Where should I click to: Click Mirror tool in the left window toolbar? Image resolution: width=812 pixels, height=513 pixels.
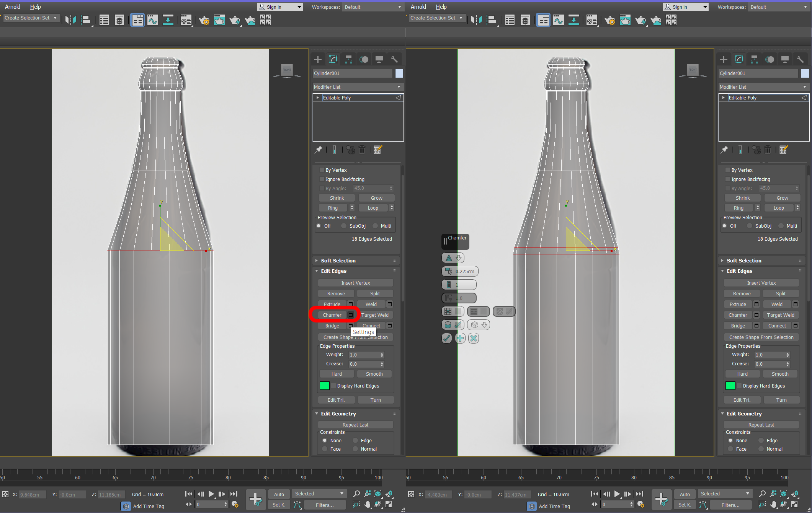point(70,20)
